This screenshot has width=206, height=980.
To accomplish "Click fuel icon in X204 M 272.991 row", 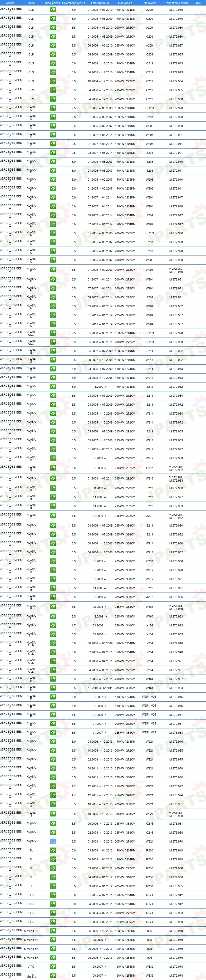I will pos(53,670).
